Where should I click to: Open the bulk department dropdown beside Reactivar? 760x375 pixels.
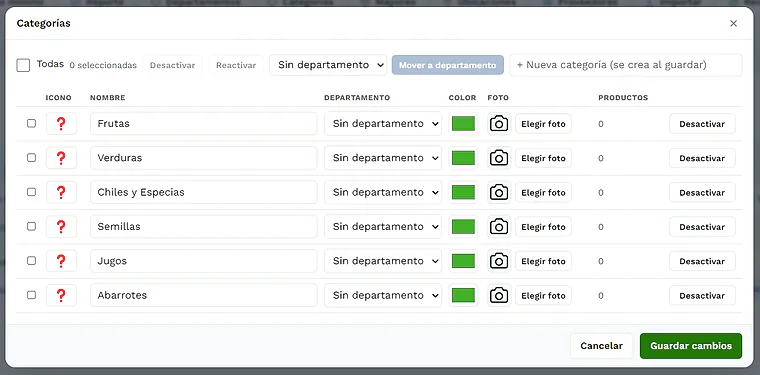coord(328,65)
